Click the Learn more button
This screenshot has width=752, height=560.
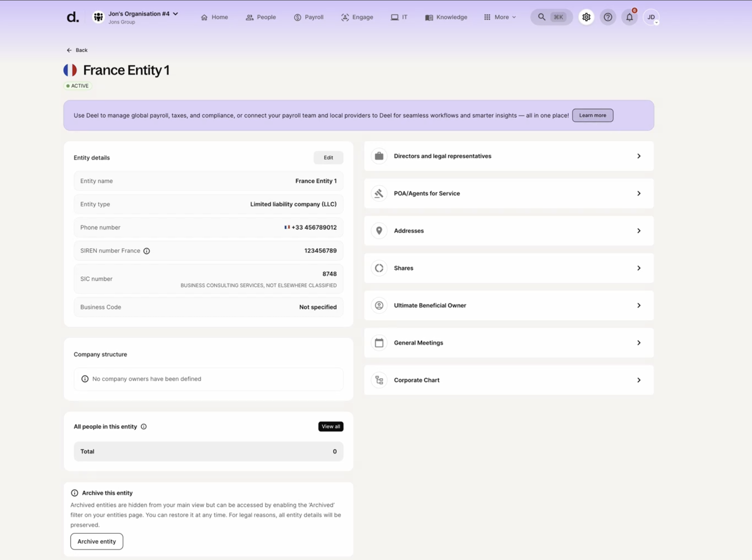pos(592,115)
